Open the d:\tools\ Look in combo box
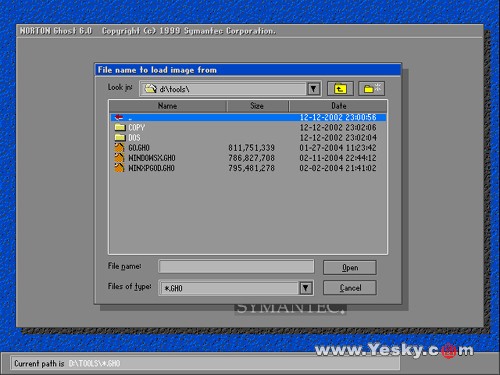 tap(230, 89)
